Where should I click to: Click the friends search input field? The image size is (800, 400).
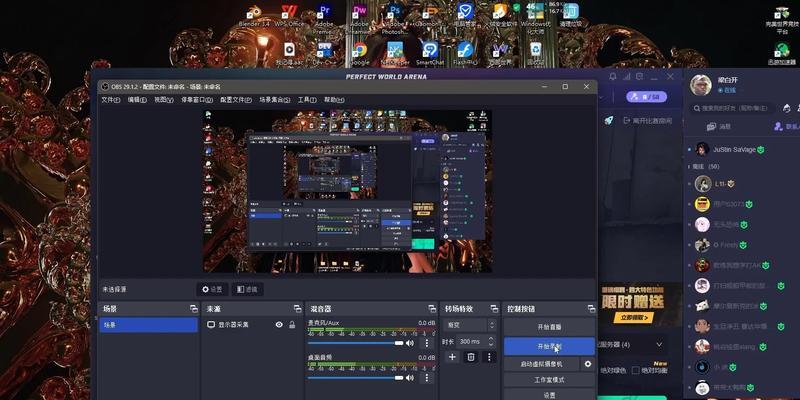coord(732,108)
